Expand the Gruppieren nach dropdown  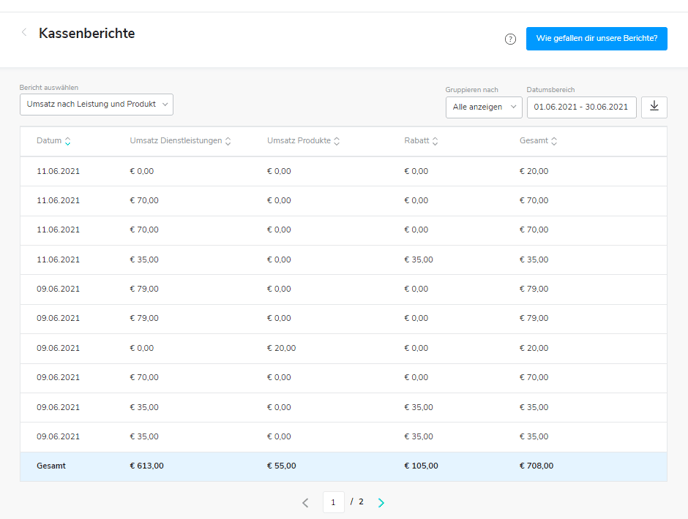pos(484,106)
